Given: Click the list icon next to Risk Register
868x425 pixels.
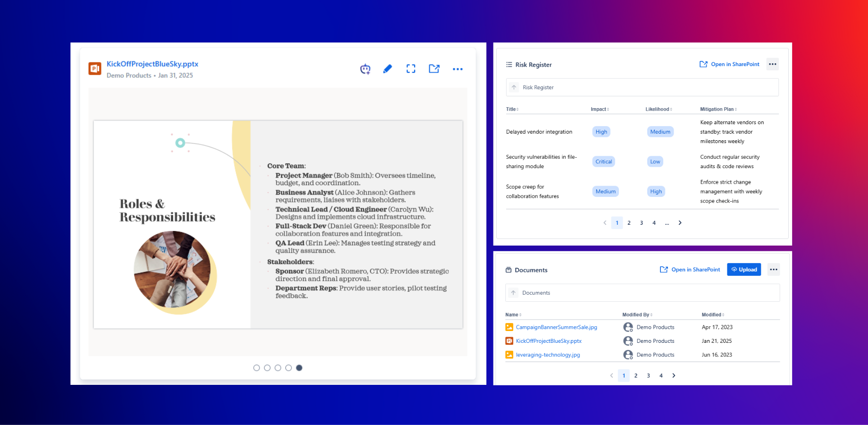Looking at the screenshot, I should (x=509, y=64).
